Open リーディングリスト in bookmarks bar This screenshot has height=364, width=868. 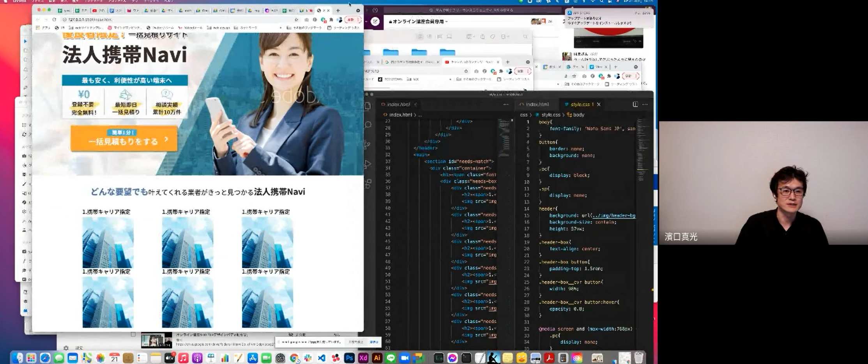pos(343,28)
